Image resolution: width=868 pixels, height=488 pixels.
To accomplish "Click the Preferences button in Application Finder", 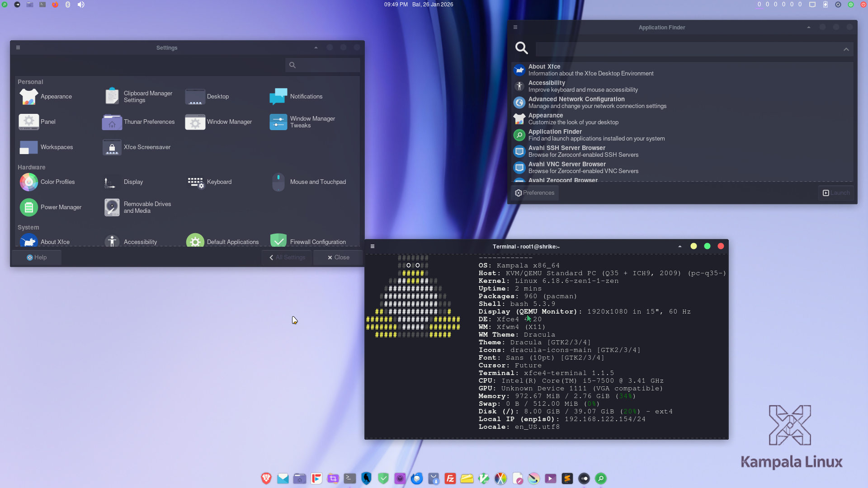I will [x=535, y=193].
